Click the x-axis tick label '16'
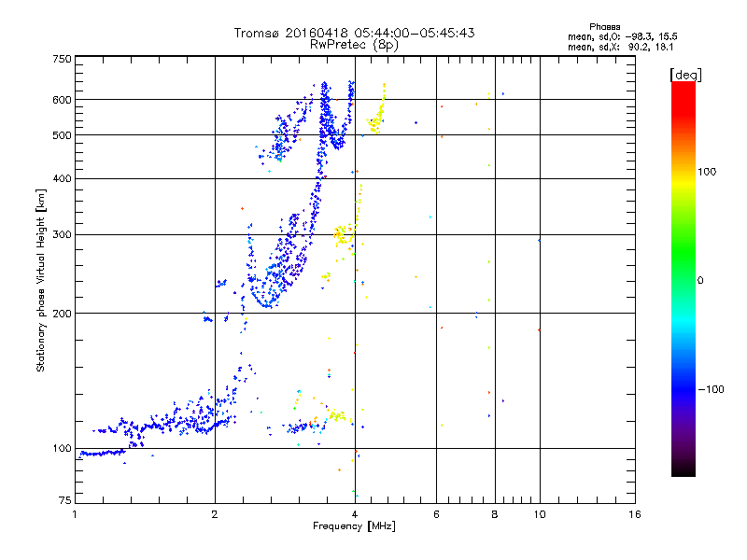Viewport: 747px width, 560px height. point(635,514)
